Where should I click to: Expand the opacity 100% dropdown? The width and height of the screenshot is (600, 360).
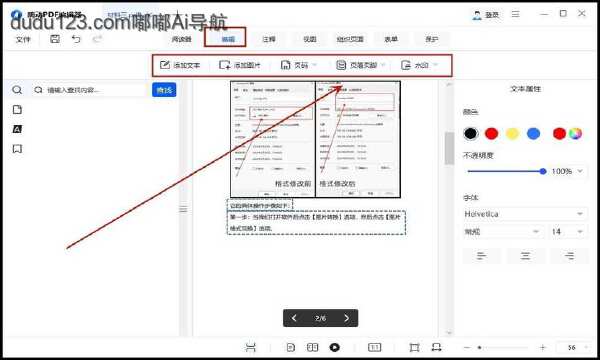point(568,171)
